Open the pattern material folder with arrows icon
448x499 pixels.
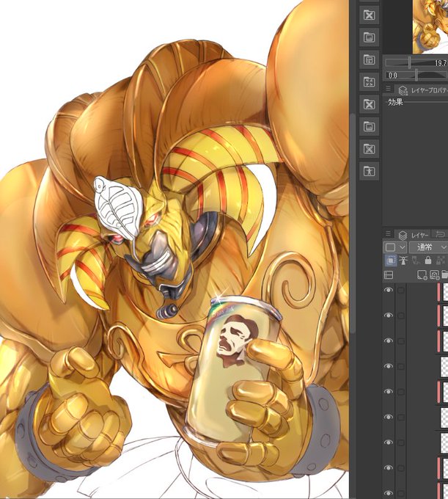[x=369, y=81]
